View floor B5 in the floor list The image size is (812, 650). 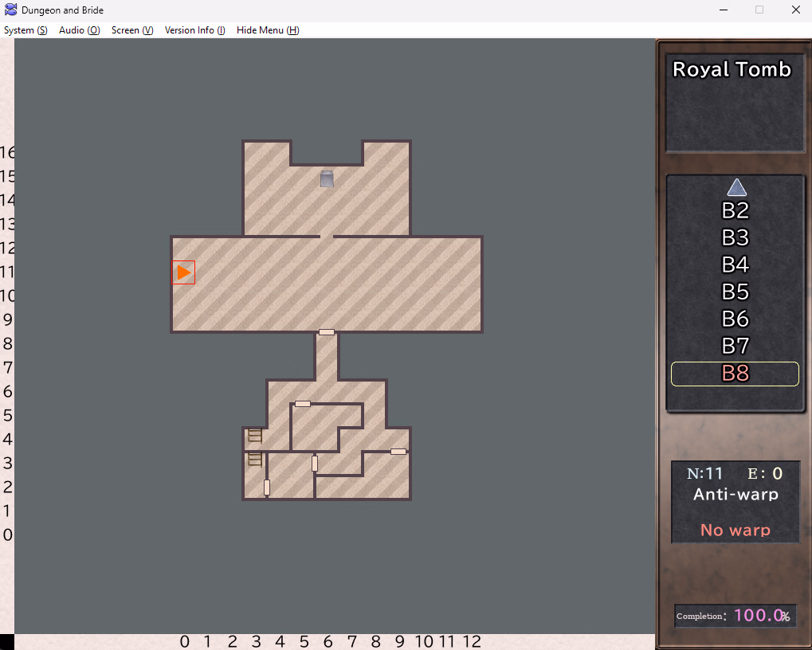(735, 292)
